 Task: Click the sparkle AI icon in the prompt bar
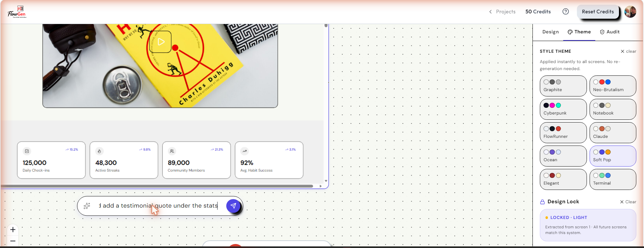point(87,206)
